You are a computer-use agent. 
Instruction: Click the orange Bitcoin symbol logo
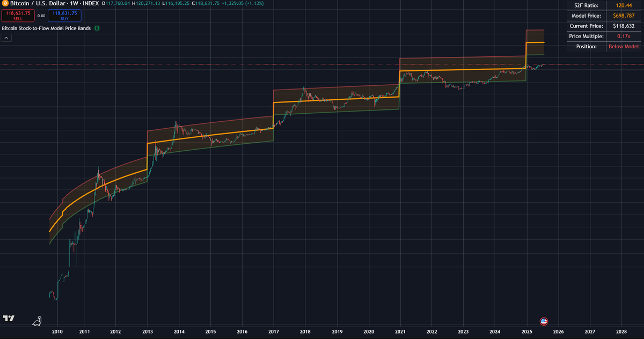pos(5,4)
